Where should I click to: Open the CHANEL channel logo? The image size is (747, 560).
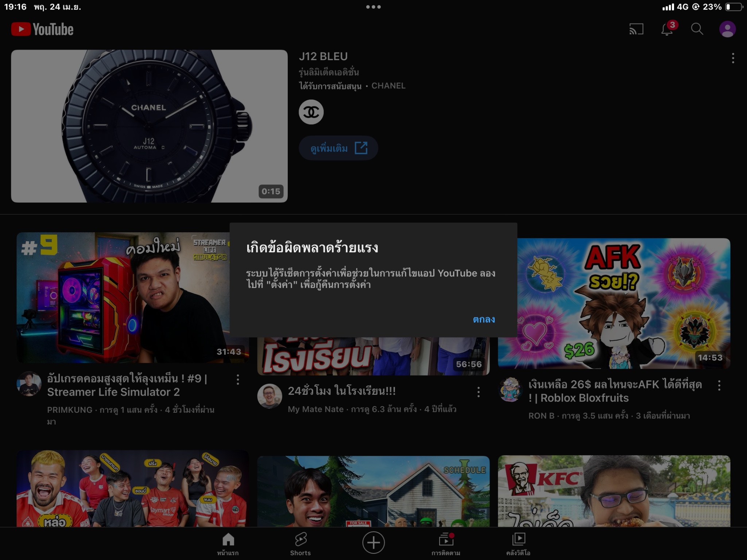[x=311, y=112]
